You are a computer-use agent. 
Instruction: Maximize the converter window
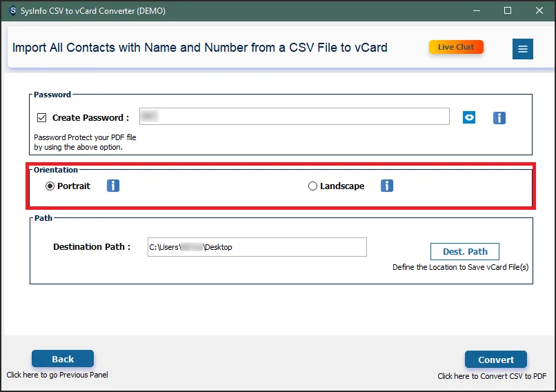pyautogui.click(x=508, y=11)
